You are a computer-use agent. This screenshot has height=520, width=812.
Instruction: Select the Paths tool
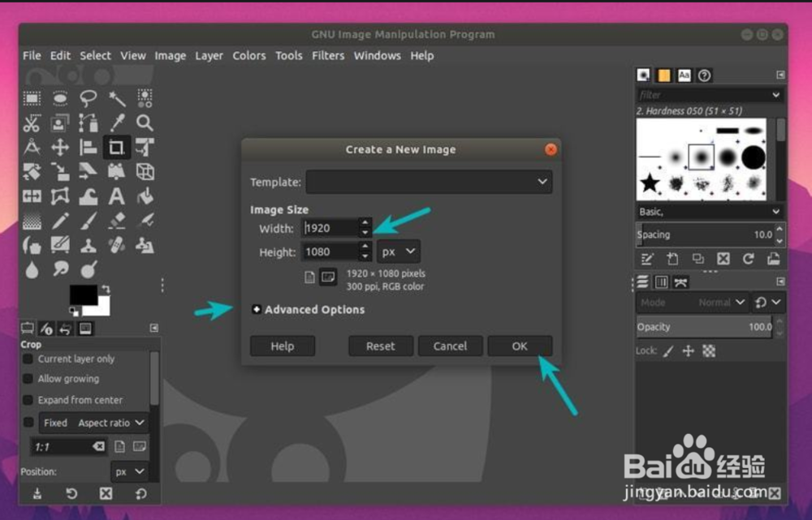click(89, 123)
